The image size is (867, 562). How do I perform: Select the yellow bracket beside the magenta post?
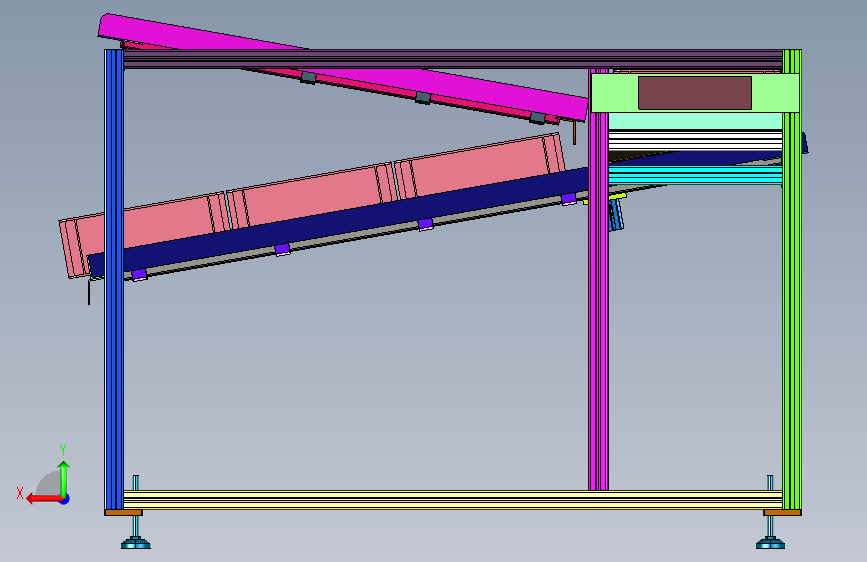click(x=618, y=196)
